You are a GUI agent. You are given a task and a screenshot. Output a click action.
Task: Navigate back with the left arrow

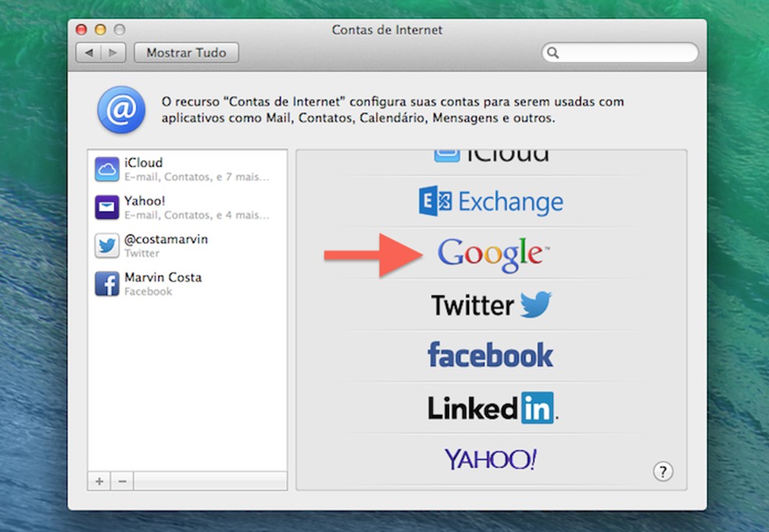pos(90,52)
